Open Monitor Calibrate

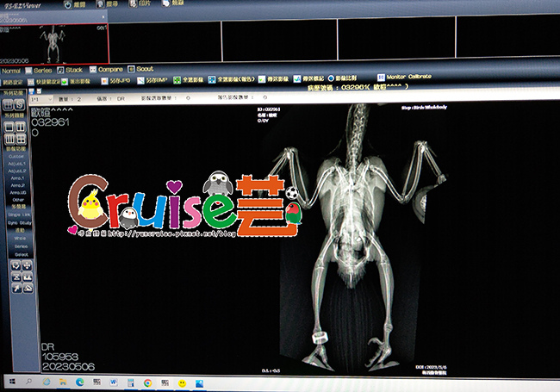tap(404, 77)
